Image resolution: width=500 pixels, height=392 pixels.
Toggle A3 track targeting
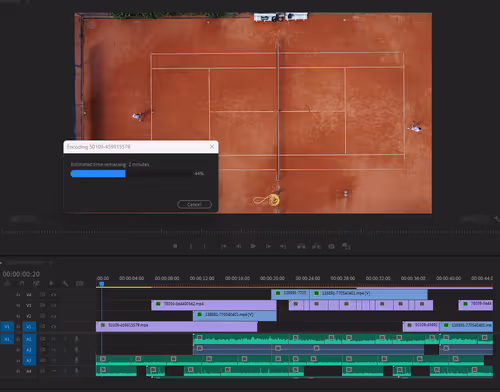(29, 360)
